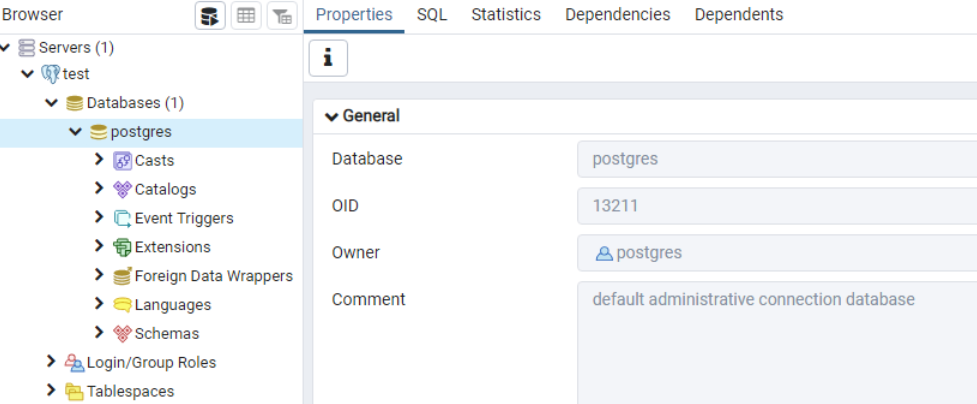977x404 pixels.
Task: Click the info button below Properties tab
Action: (x=328, y=58)
